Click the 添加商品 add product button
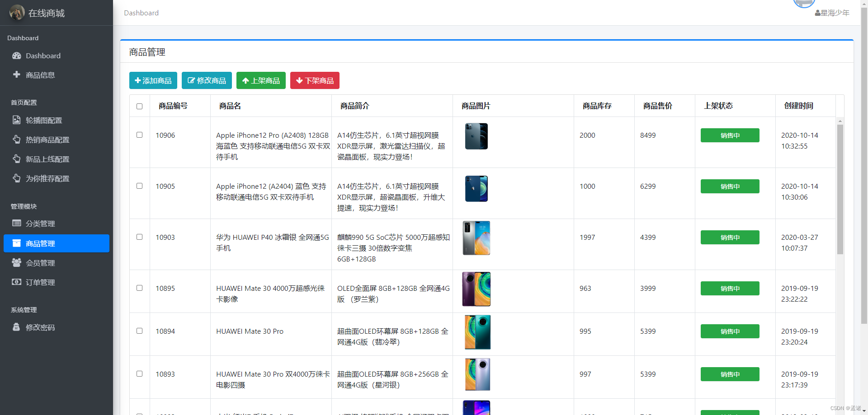868x415 pixels. pos(153,80)
